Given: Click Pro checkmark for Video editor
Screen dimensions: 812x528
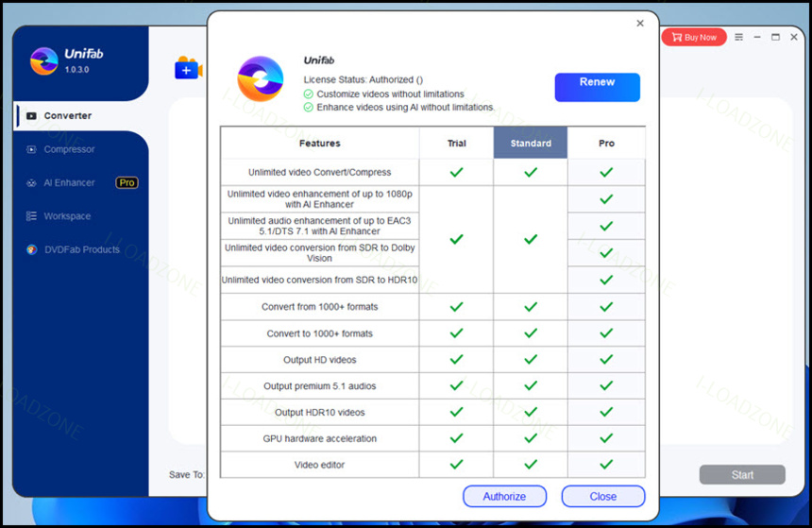Looking at the screenshot, I should pos(606,465).
